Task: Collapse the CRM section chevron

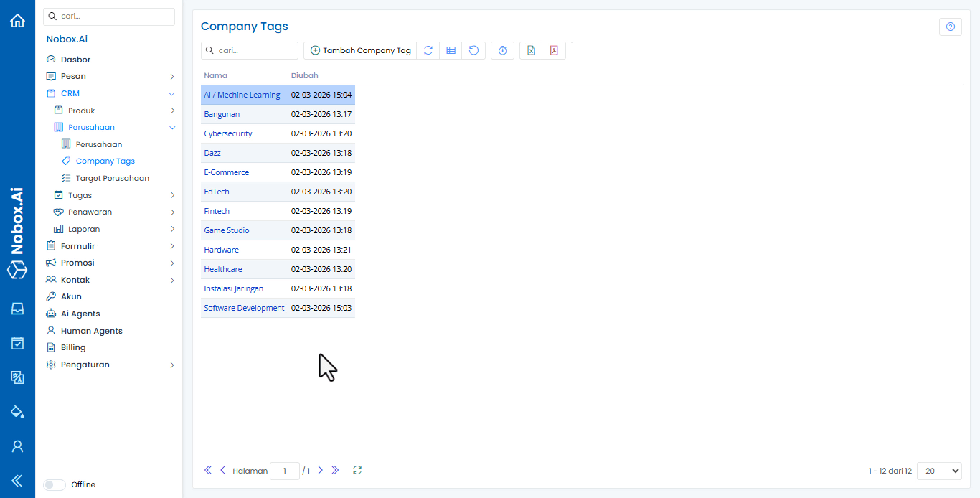Action: point(172,93)
